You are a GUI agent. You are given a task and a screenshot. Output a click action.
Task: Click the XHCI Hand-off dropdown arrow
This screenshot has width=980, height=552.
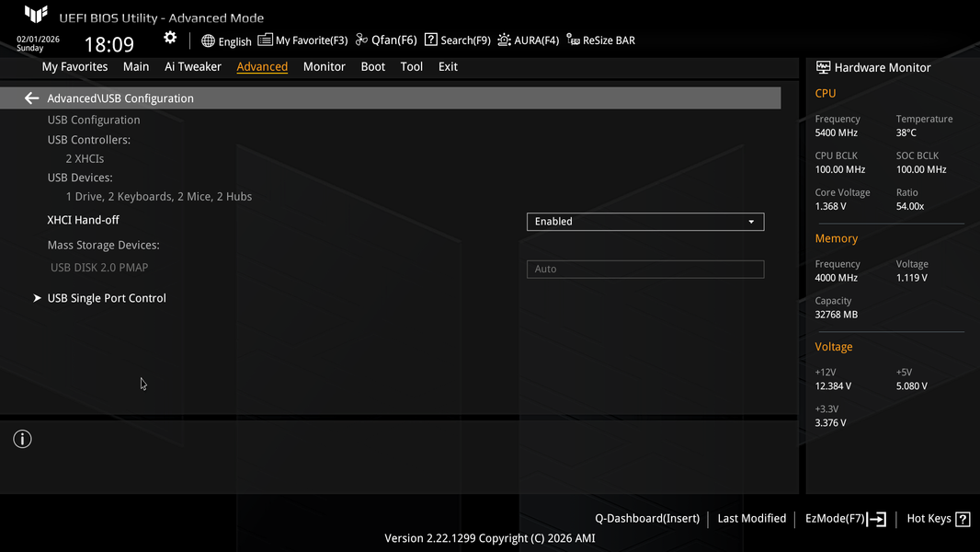coord(751,222)
